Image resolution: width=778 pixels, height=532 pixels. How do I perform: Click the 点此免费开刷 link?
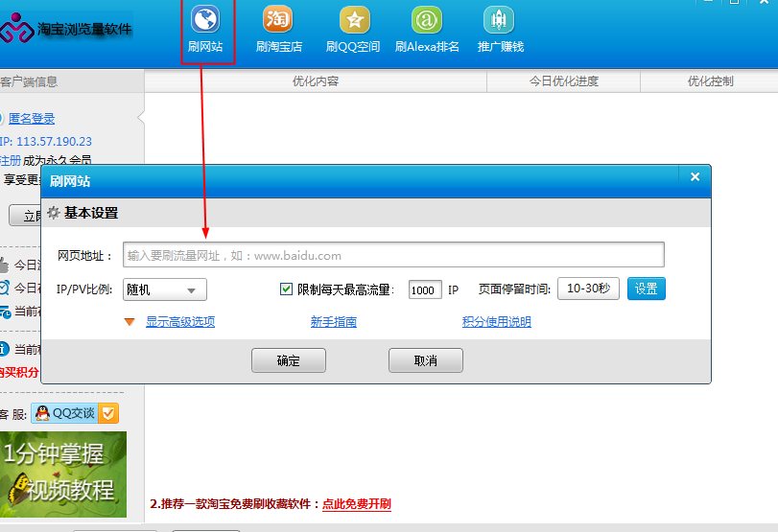click(x=357, y=504)
